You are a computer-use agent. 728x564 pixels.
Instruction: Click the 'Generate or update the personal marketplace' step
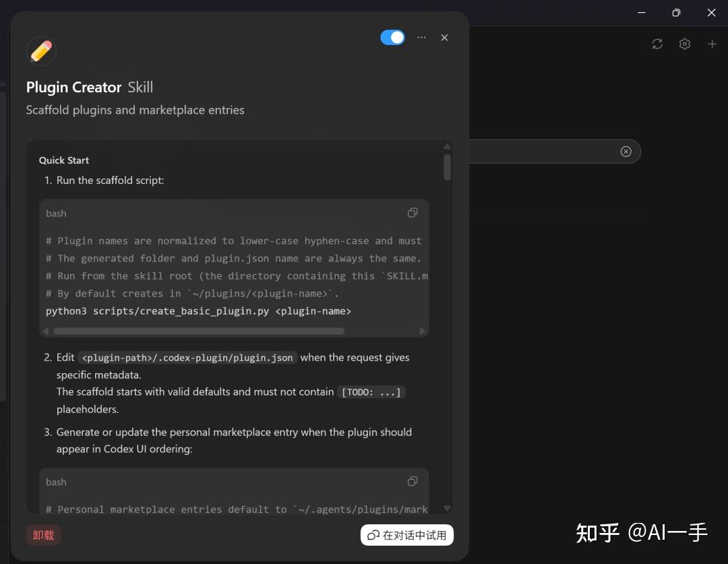tap(234, 441)
